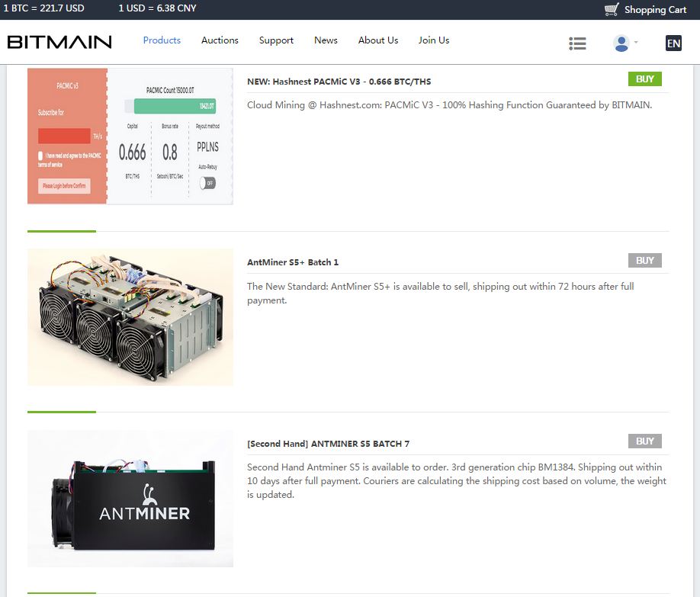The image size is (700, 597).
Task: Check the PACMiC terms of service checkbox
Action: tap(40, 156)
